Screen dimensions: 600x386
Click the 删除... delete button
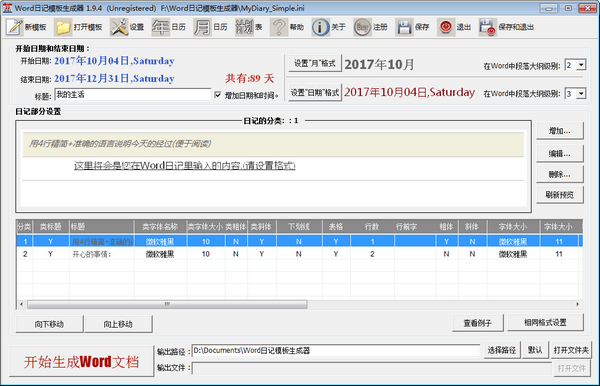click(x=559, y=174)
